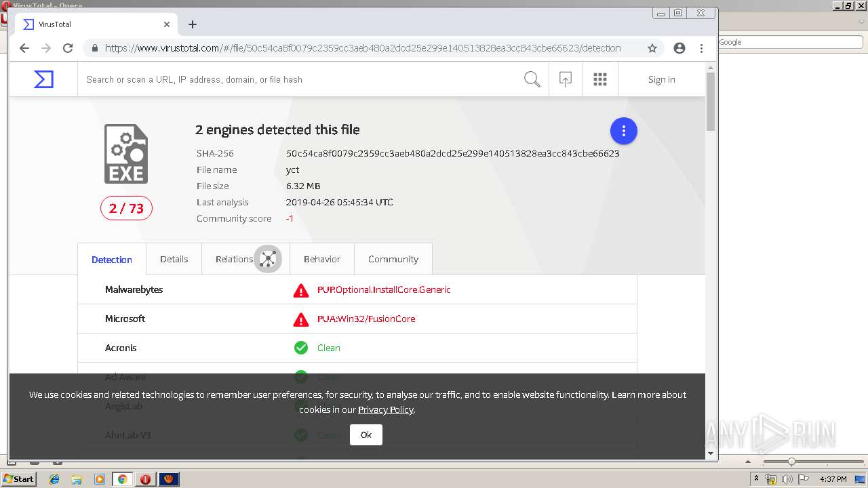
Task: Click the Microsoft engine name
Action: pyautogui.click(x=125, y=319)
